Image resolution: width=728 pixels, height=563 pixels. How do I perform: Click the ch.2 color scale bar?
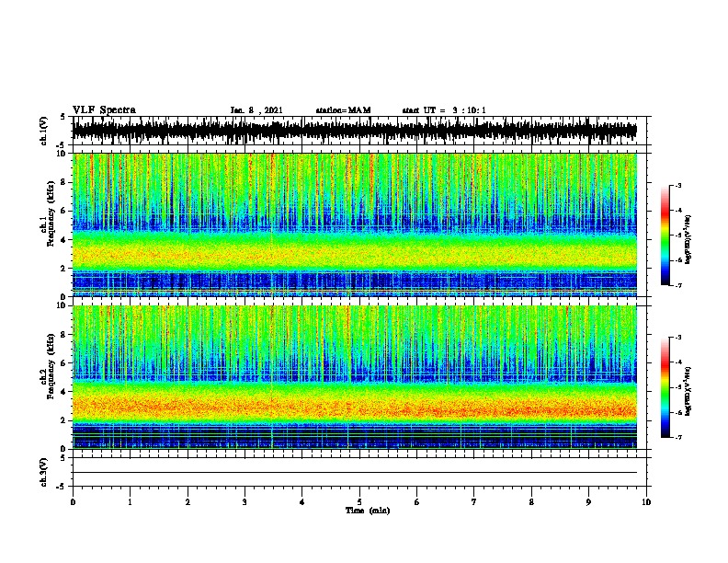tap(665, 387)
